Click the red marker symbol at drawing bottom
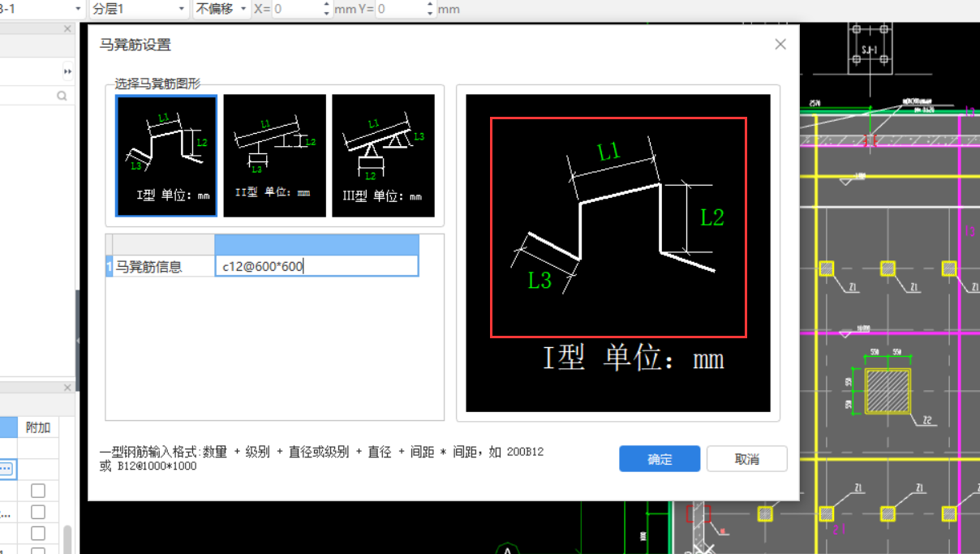The image size is (980, 554). click(698, 513)
